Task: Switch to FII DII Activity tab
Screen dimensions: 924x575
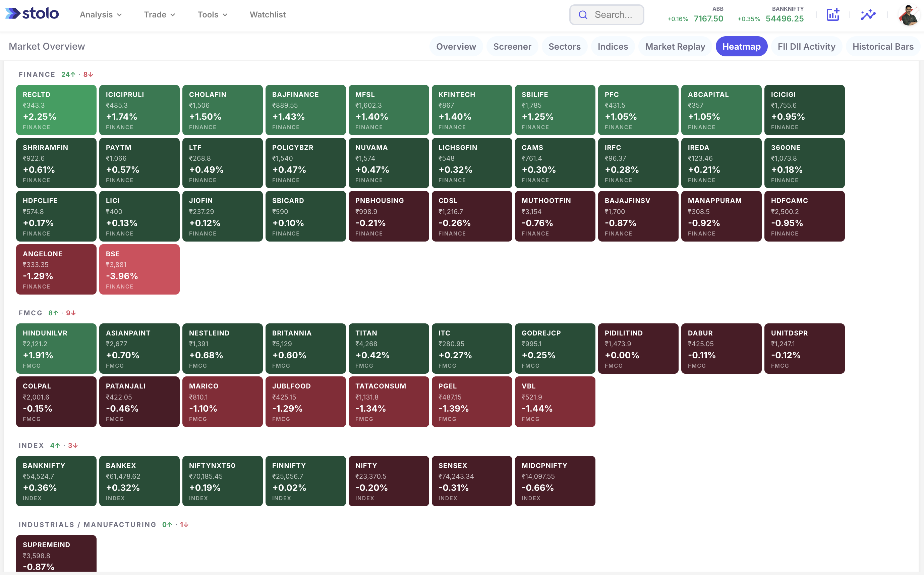Action: [x=806, y=46]
